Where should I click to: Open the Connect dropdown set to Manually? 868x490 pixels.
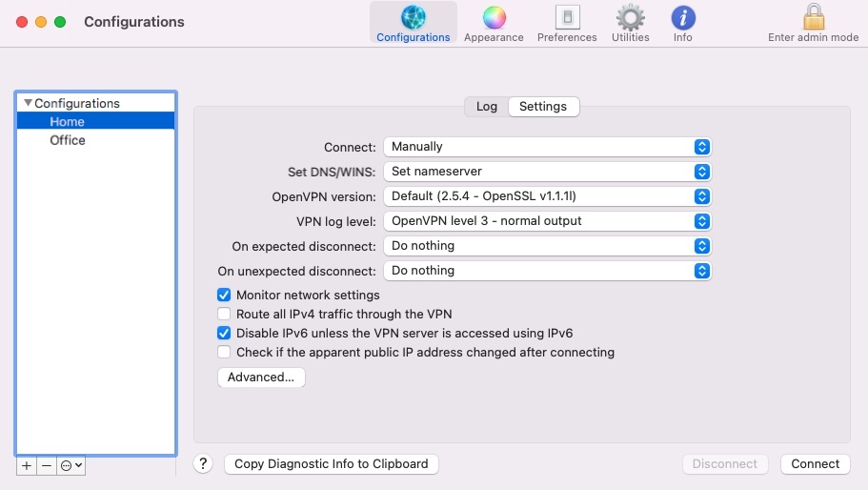(x=547, y=147)
